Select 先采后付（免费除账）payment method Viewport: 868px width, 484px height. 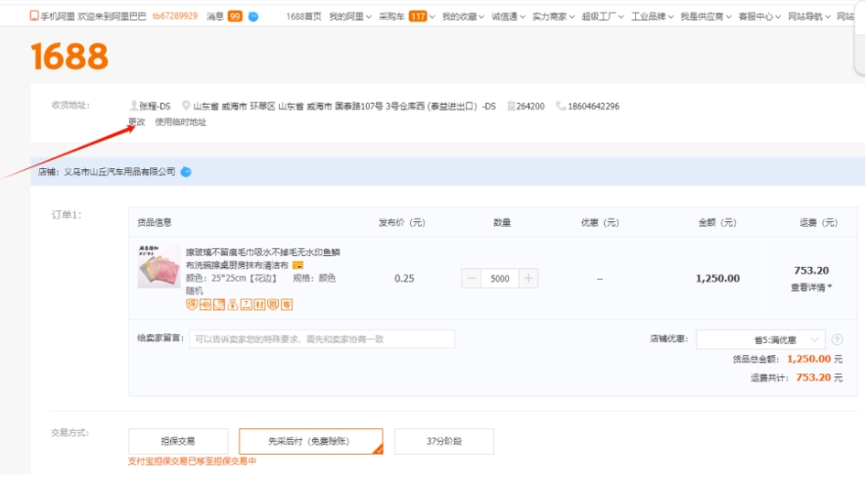point(310,441)
